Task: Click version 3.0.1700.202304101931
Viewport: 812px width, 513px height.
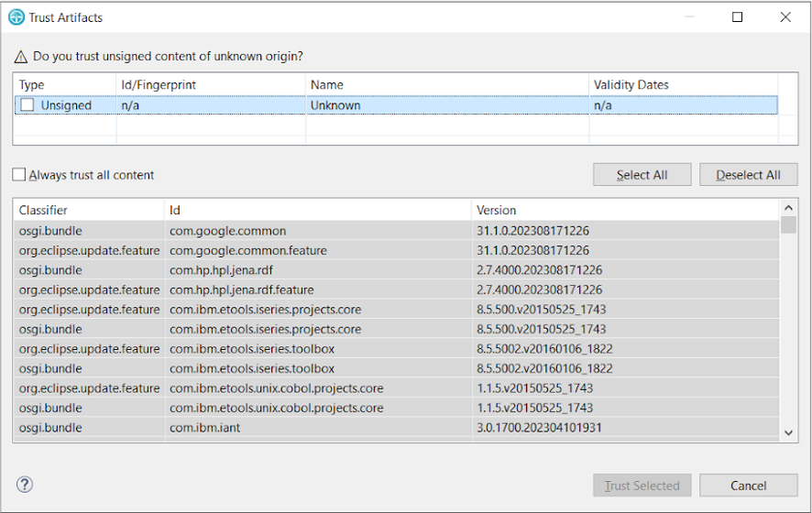Action: pyautogui.click(x=539, y=428)
